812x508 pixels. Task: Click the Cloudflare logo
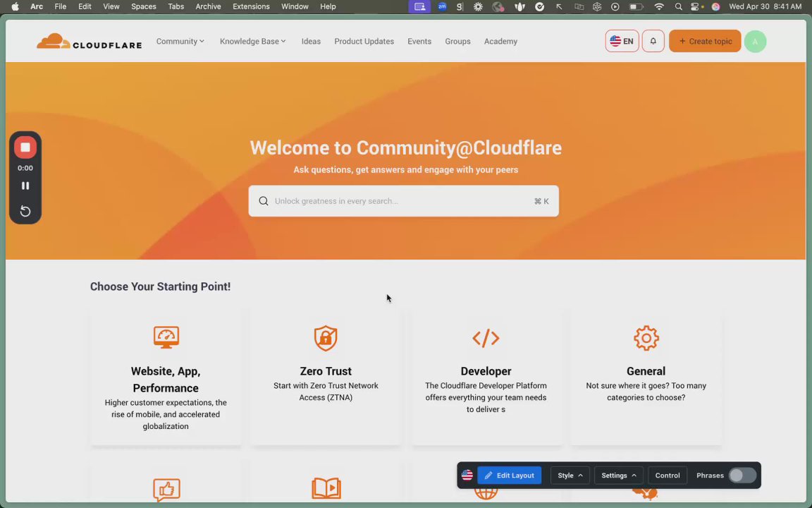89,42
